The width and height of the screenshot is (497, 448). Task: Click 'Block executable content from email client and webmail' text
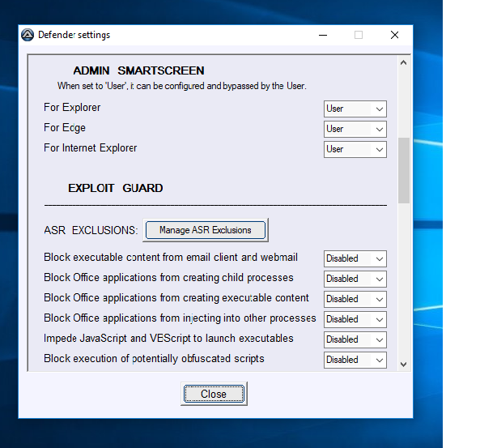pos(171,258)
